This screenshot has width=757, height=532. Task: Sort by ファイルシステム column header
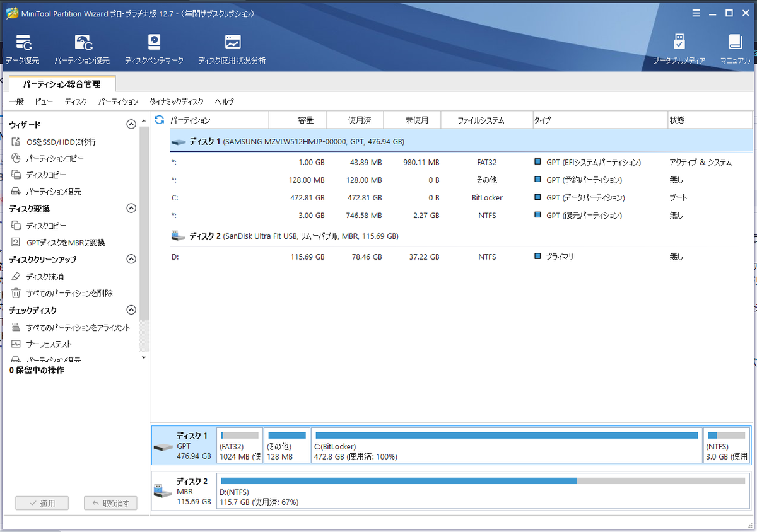[x=486, y=120]
